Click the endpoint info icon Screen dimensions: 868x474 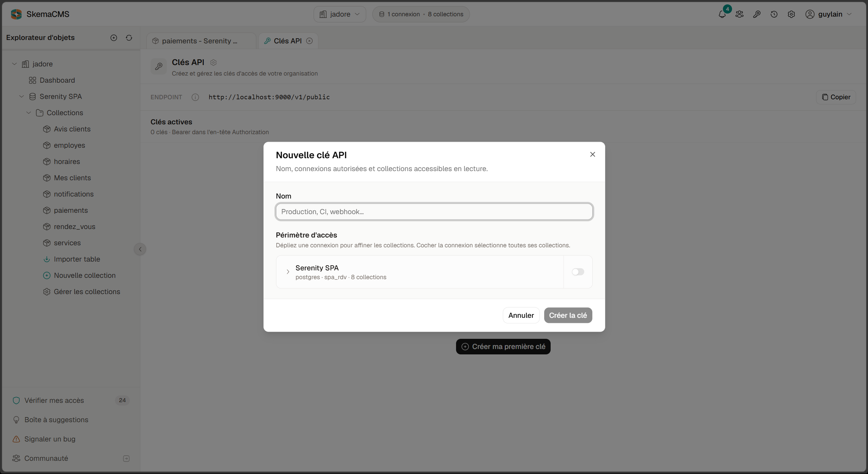pos(195,97)
